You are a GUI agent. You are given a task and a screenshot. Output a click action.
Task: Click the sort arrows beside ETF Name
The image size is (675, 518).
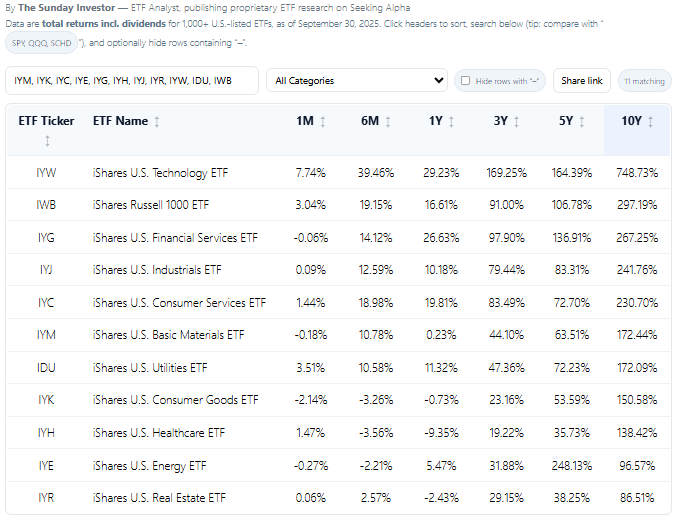(157, 122)
